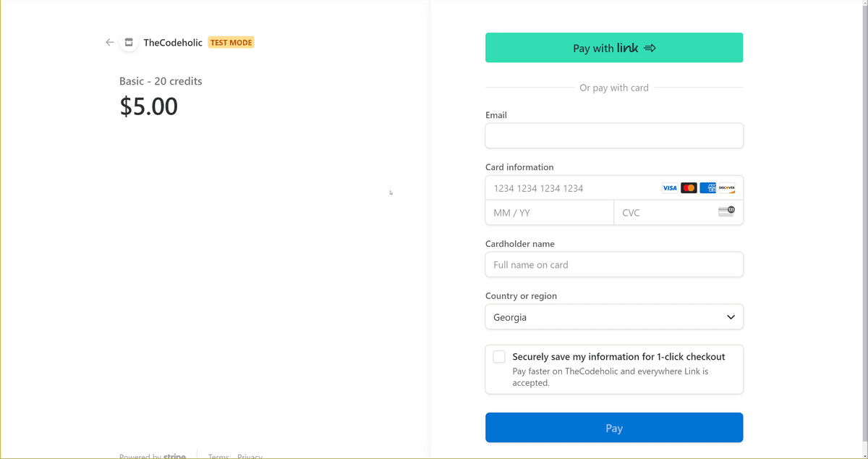This screenshot has width=868, height=459.
Task: Enable securely save my information checkbox
Action: click(499, 357)
